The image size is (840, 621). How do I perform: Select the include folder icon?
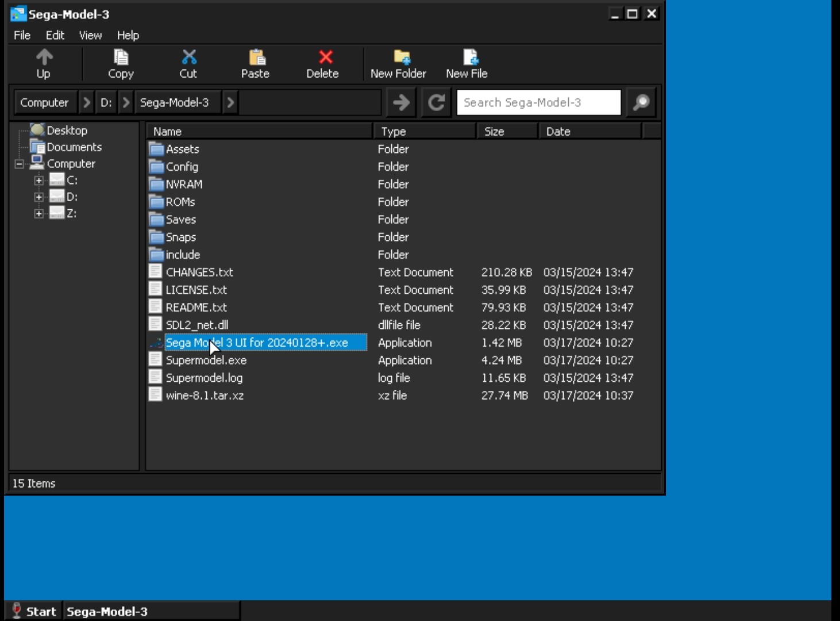point(156,255)
